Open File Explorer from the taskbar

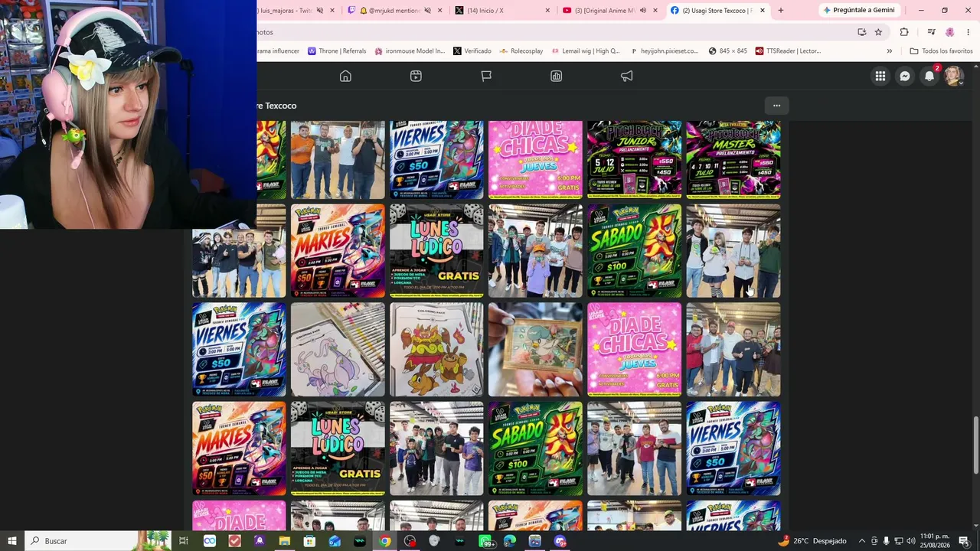284,541
